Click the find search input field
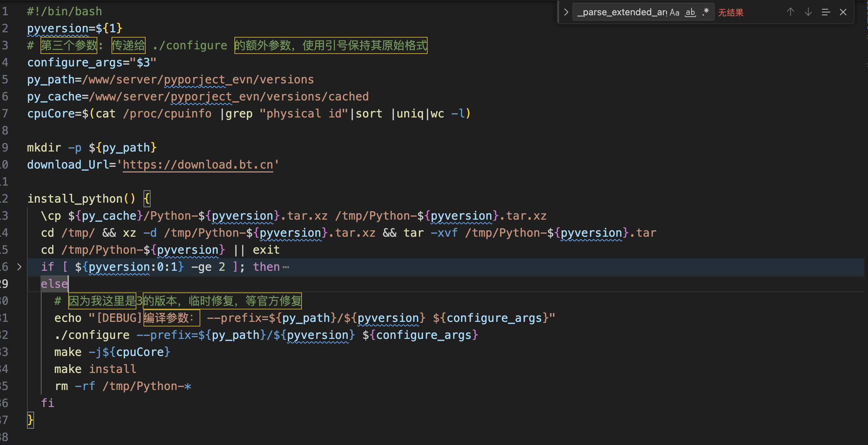The width and height of the screenshot is (868, 445). tap(622, 12)
